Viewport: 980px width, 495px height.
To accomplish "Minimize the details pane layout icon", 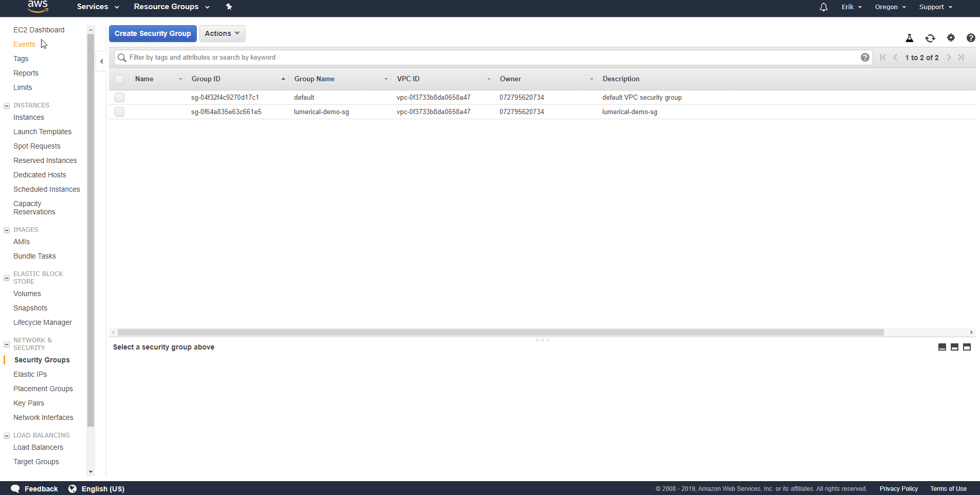I will pyautogui.click(x=942, y=347).
